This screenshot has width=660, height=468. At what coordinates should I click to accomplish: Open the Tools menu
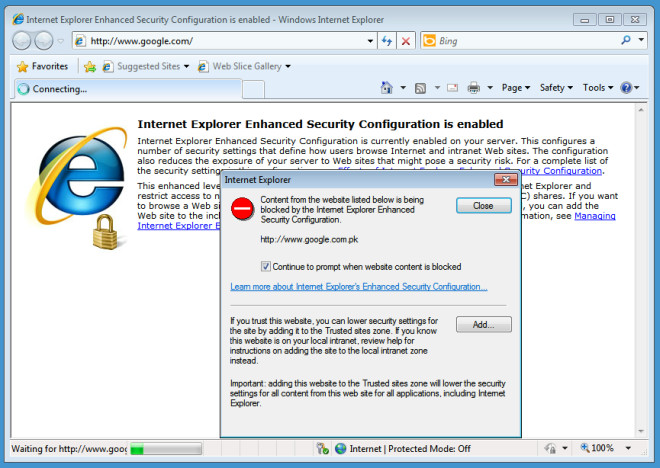click(598, 88)
